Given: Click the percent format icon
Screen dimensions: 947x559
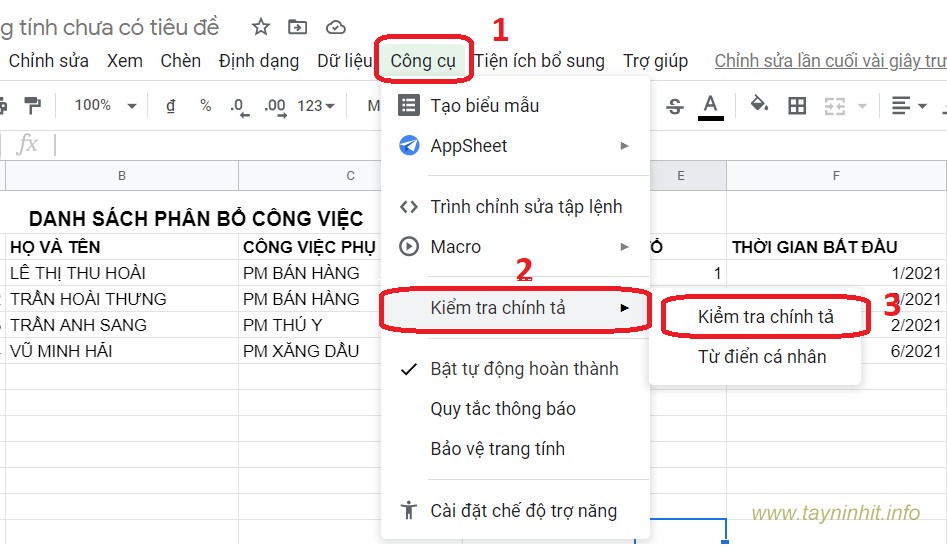Looking at the screenshot, I should click(205, 105).
